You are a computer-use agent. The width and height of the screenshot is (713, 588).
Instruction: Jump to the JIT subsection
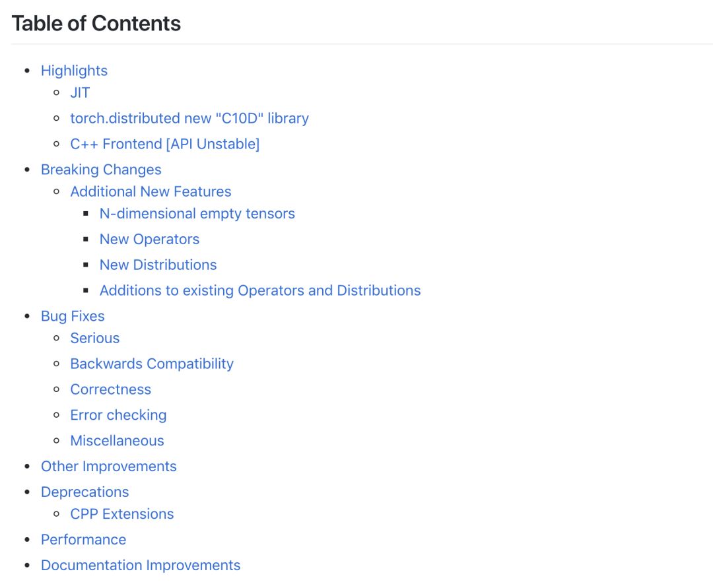tap(80, 92)
